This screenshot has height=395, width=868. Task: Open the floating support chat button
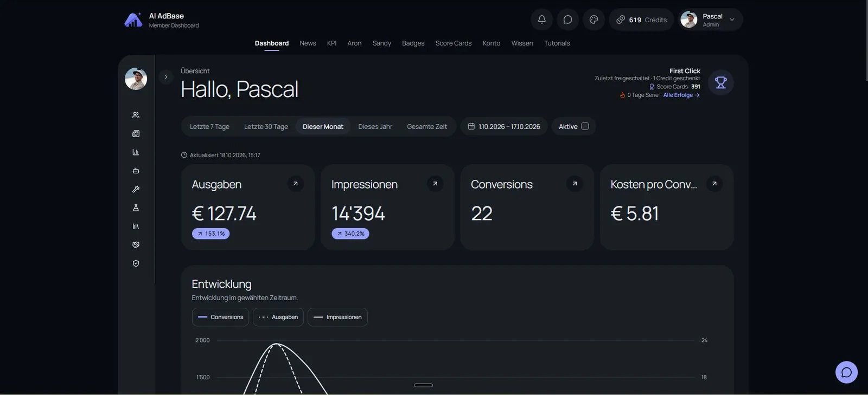tap(846, 372)
